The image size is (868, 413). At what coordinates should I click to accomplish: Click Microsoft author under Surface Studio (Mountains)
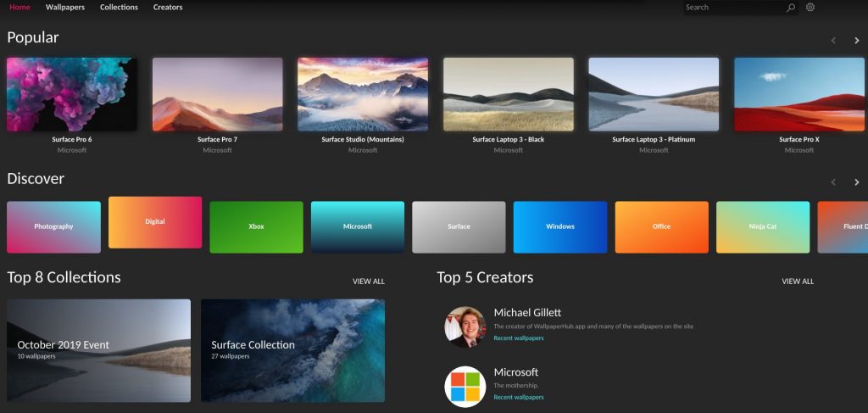[363, 150]
